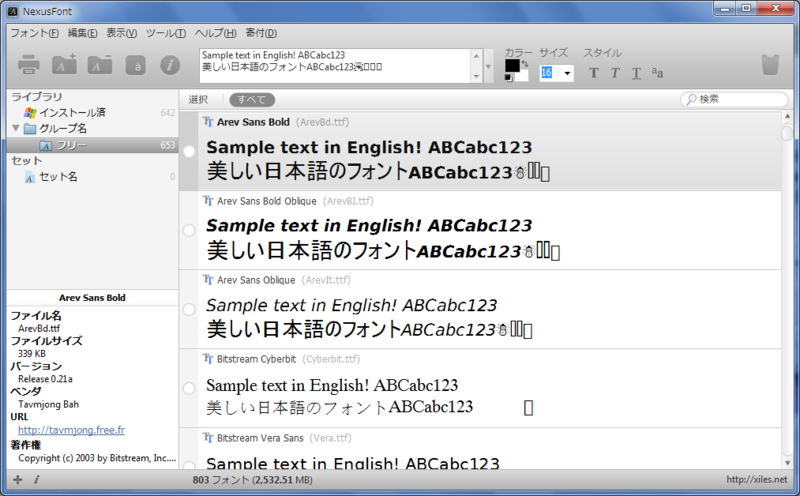This screenshot has height=496, width=800.
Task: Click the search magnifier icon
Action: point(691,99)
